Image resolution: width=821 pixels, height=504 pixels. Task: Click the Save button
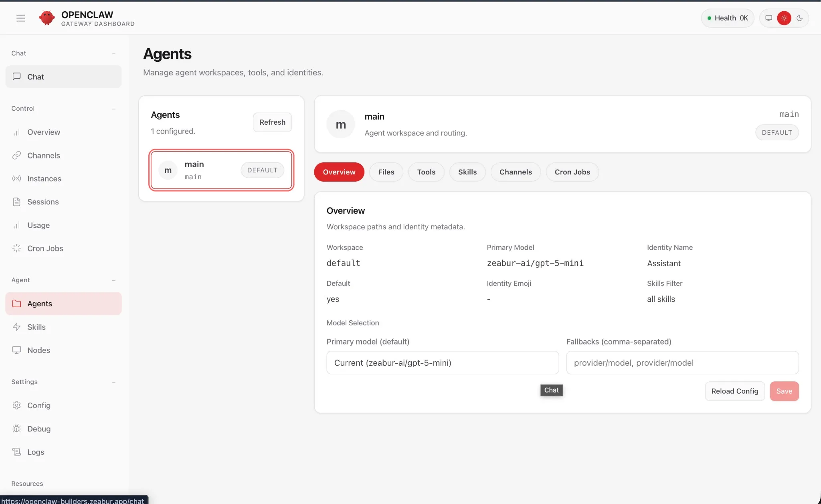tap(784, 391)
